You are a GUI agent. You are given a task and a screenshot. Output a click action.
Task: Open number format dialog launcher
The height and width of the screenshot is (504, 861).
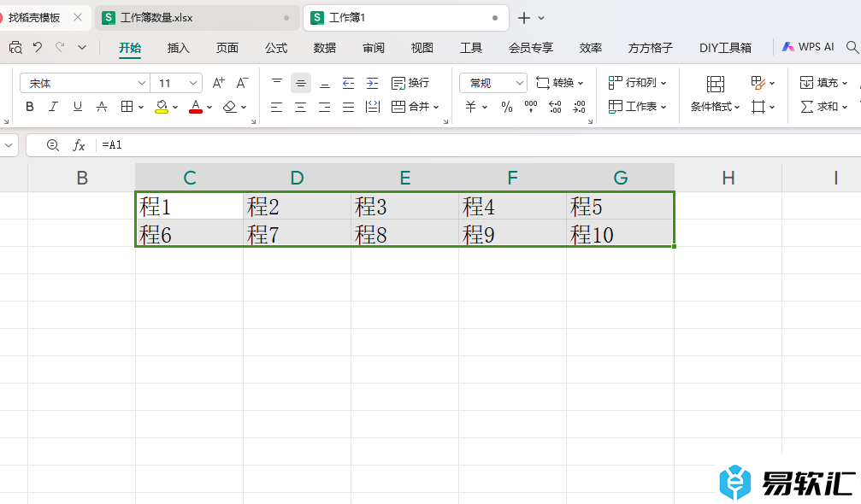(590, 122)
